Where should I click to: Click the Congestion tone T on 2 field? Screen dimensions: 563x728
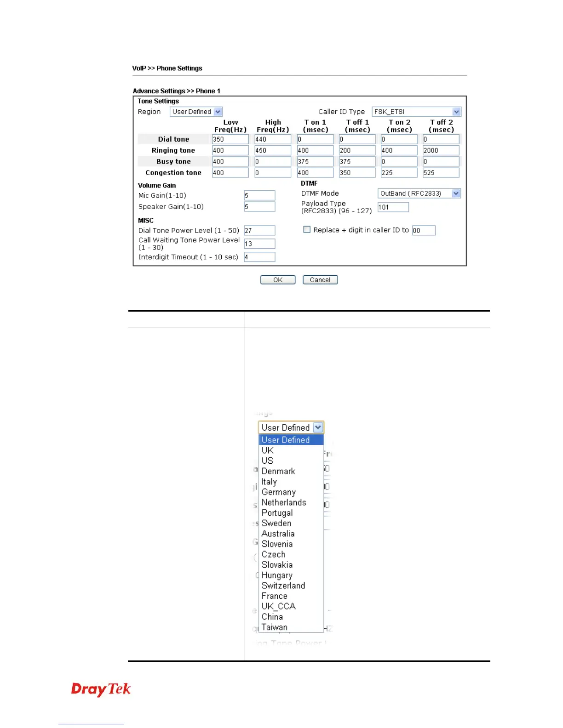(x=399, y=173)
